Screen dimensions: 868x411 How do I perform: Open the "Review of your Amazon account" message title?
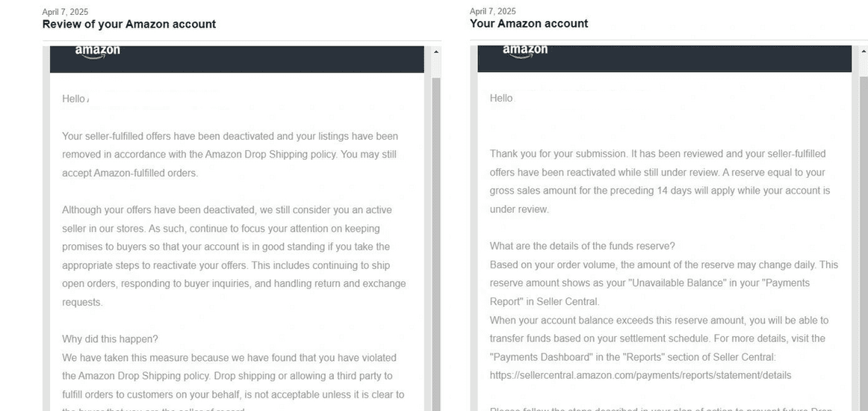[x=129, y=24]
